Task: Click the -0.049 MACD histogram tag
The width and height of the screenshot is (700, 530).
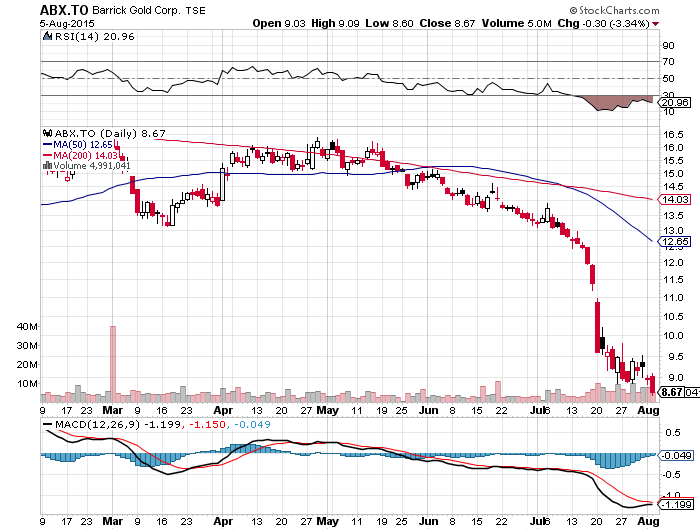Action: coord(675,455)
